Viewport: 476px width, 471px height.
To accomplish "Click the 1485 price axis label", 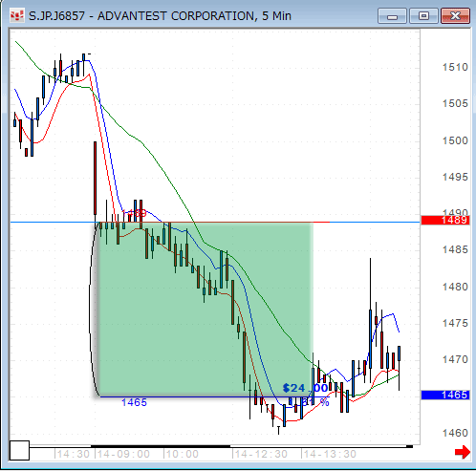I will (x=455, y=249).
